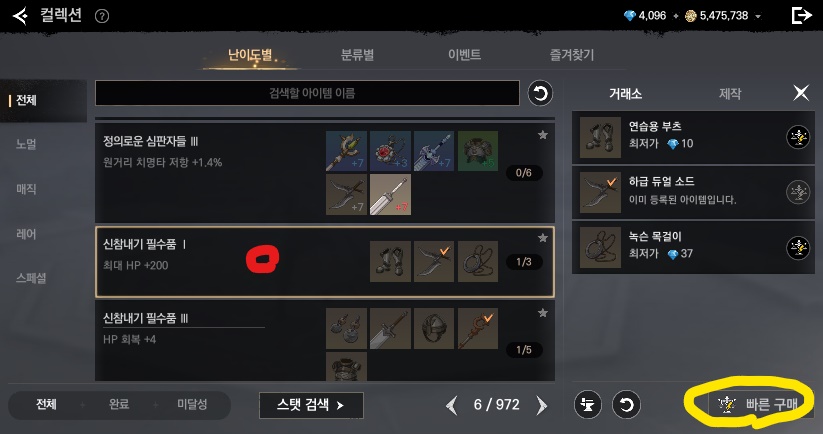Buy 녹슨 목걸이 via its exchange icon

pyautogui.click(x=798, y=248)
